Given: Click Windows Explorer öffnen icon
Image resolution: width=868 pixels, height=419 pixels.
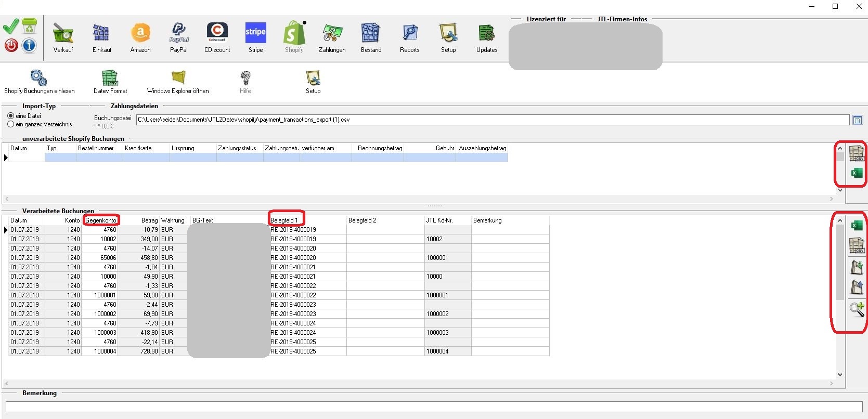Looking at the screenshot, I should (178, 82).
